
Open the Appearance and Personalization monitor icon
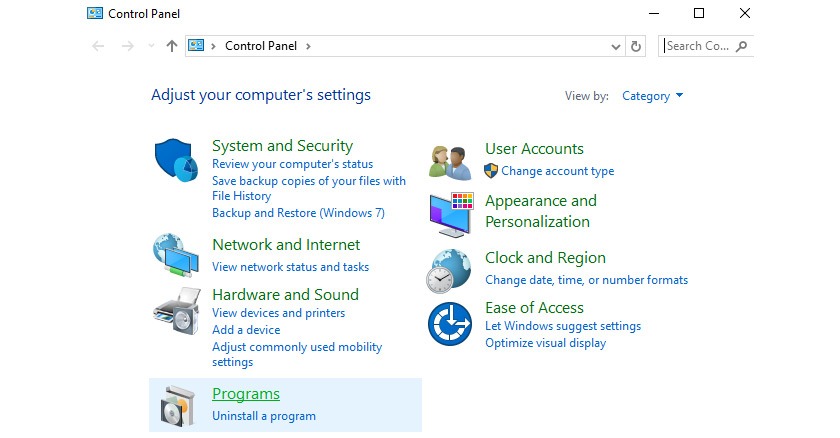point(451,215)
